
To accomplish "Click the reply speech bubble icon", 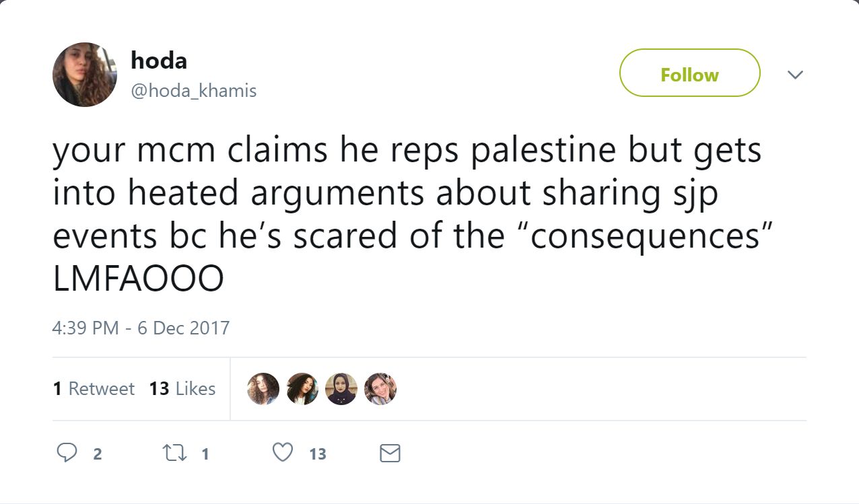I will click(66, 454).
